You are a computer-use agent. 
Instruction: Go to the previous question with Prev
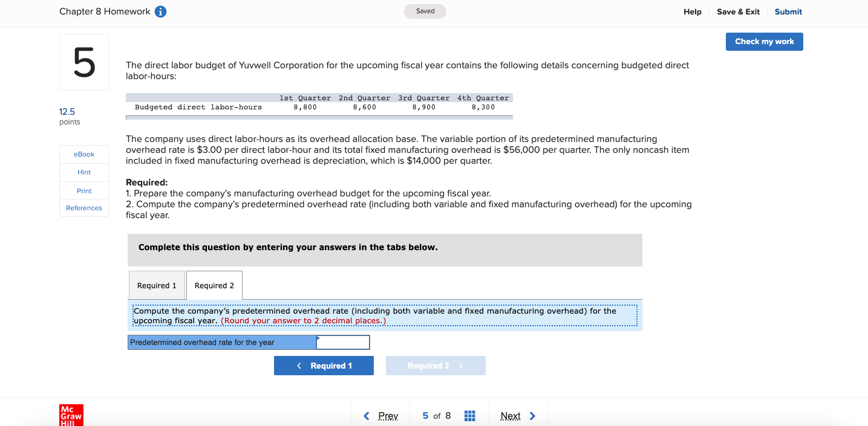[x=381, y=416]
